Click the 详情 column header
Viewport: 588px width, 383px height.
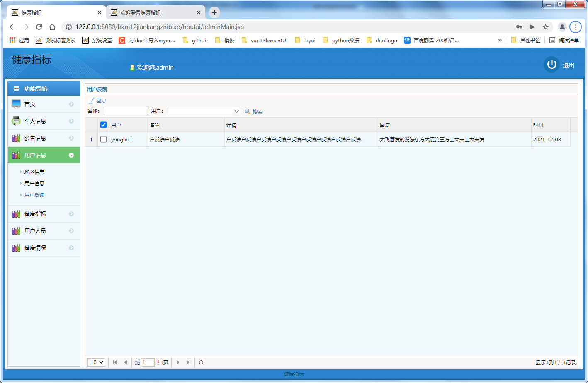coord(301,125)
